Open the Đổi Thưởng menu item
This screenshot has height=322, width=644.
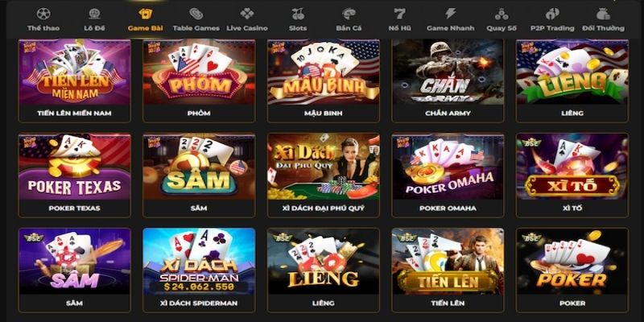[603, 19]
